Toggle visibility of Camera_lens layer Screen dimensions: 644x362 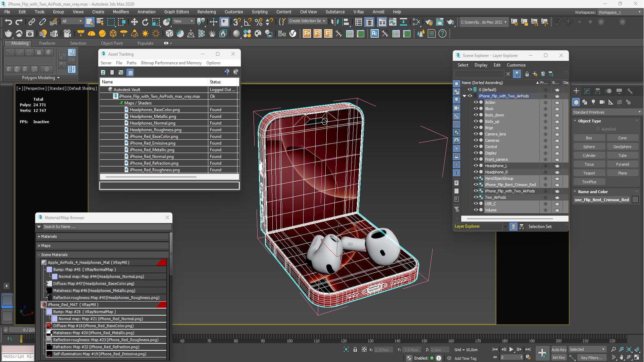476,134
